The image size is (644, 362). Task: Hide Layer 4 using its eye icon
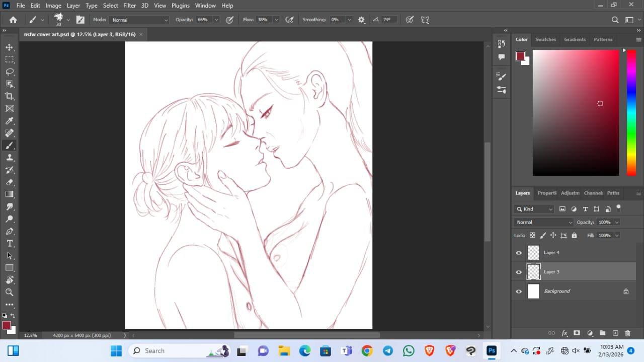tap(519, 253)
